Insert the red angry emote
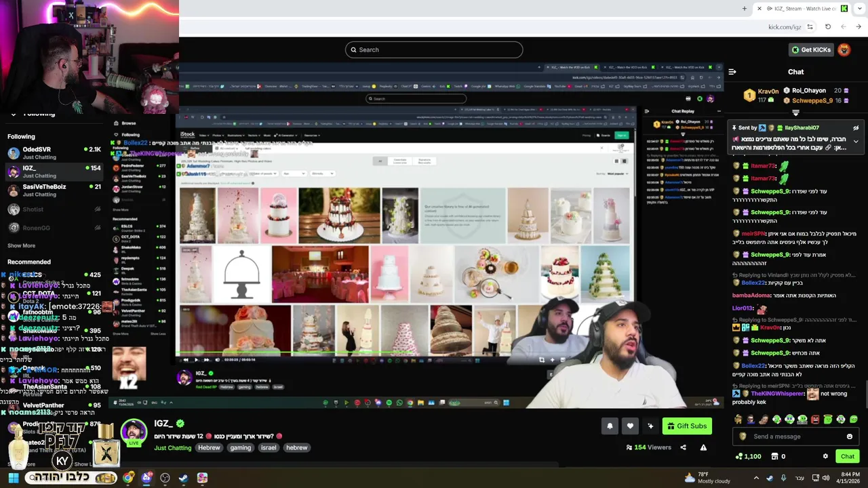The width and height of the screenshot is (868, 488). point(815,420)
